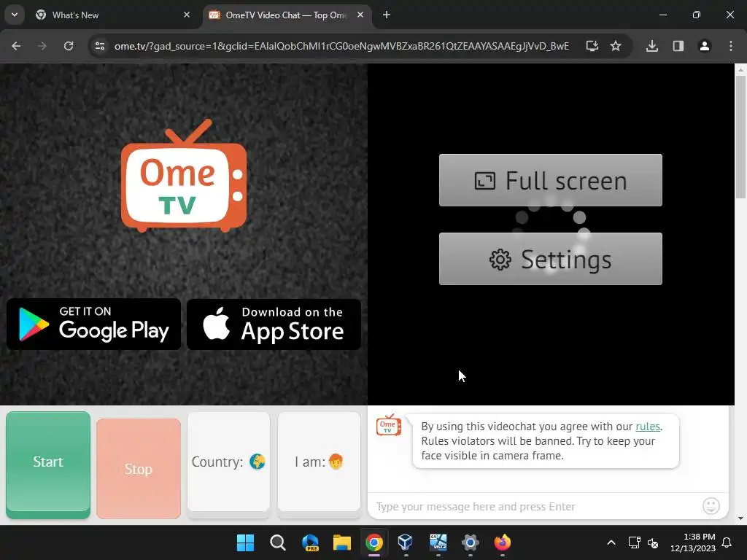Open the Settings gear taskbar app
747x560 pixels.
471,542
